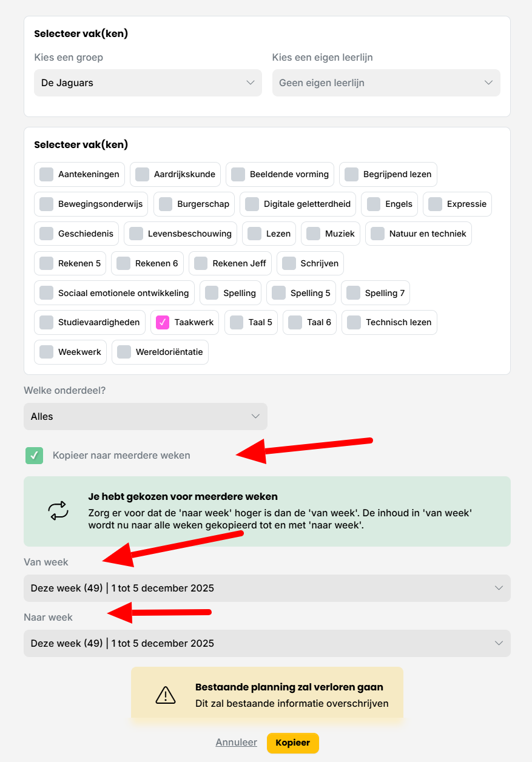Check Sociaal emotionele ontwikkeling
Screen dimensions: 532x762
47,293
